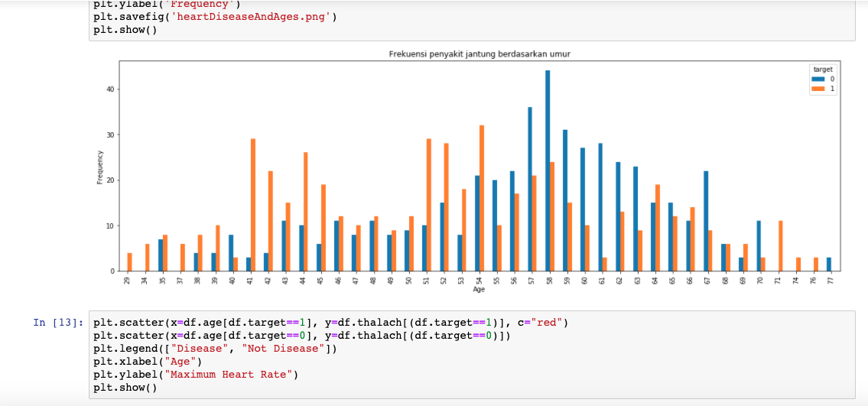Click the x-axis tick label 77
The image size is (868, 406).
tap(829, 280)
